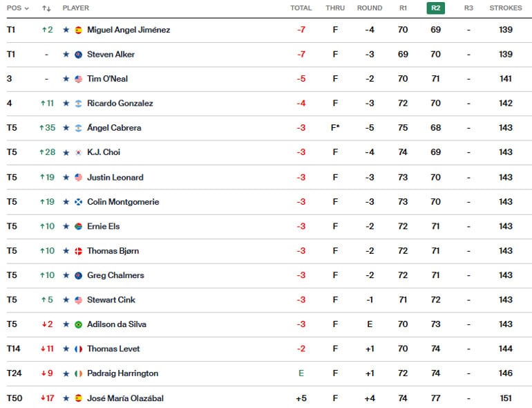Click the South Korea flag beside K.J. Choi
The image size is (532, 408).
[78, 153]
